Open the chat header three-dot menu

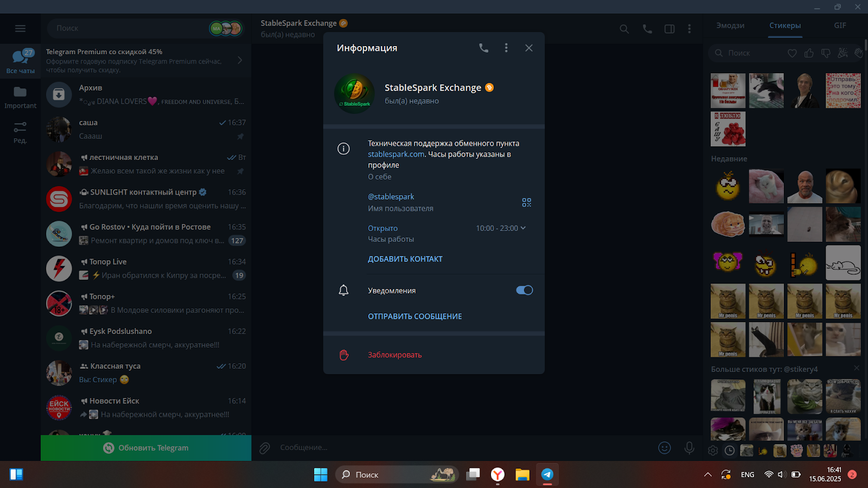coord(690,29)
